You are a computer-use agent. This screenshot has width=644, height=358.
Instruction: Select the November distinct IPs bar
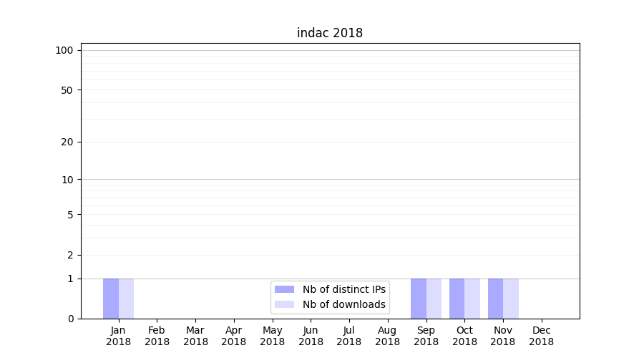pyautogui.click(x=495, y=299)
